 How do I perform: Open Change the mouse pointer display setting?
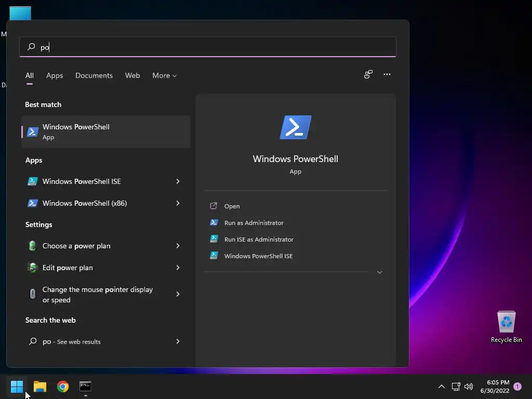pos(105,295)
